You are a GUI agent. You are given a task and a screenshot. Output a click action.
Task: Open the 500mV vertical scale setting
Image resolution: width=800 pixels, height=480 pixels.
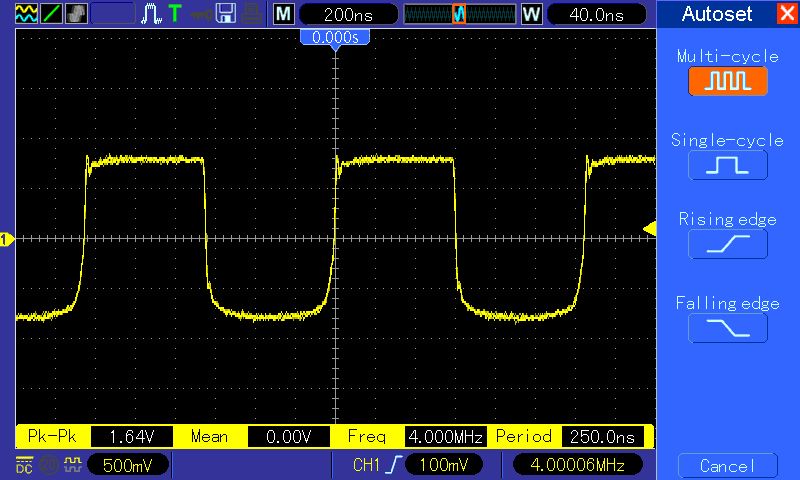point(127,465)
